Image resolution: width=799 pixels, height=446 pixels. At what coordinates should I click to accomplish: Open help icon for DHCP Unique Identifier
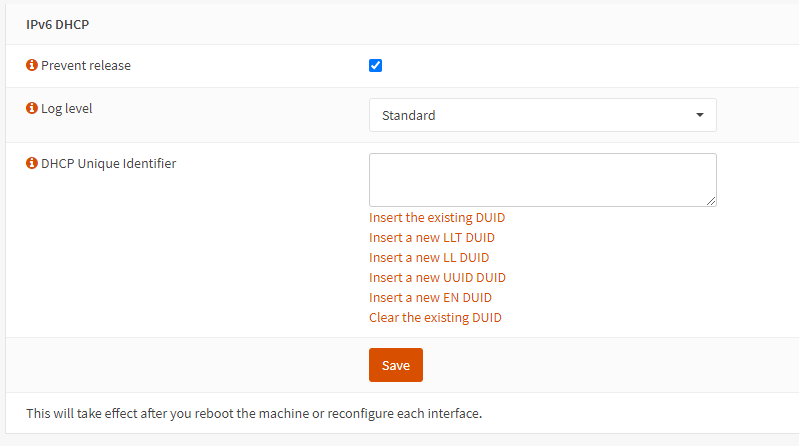click(32, 163)
